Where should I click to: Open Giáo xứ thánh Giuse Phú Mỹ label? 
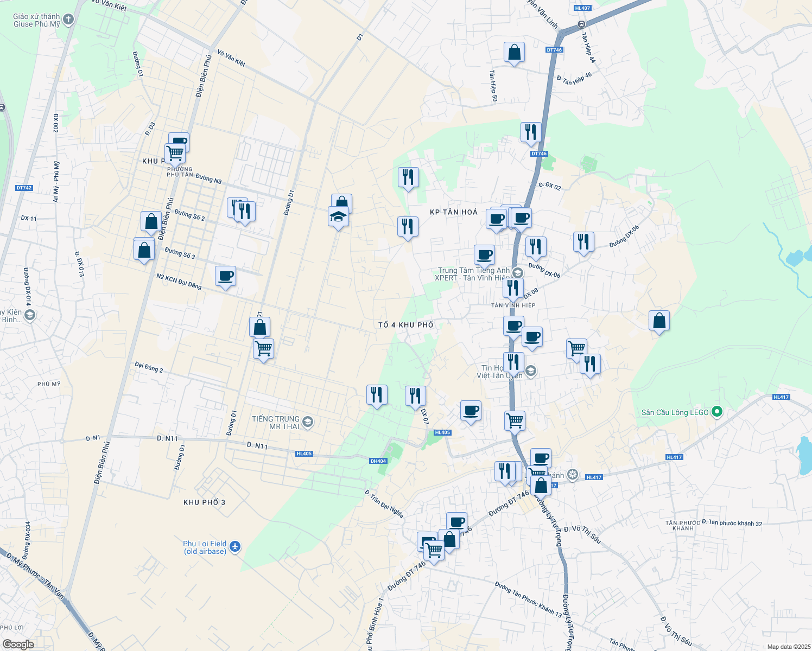(36, 20)
